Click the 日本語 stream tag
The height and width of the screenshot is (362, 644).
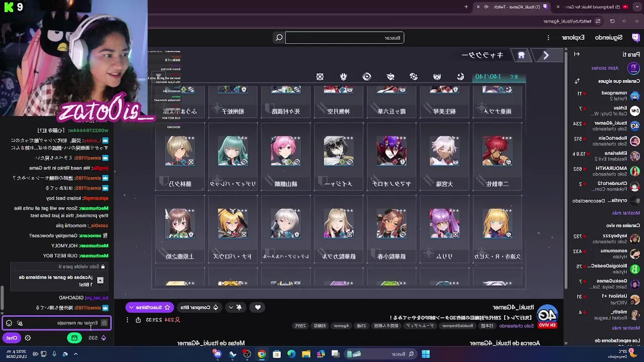pyautogui.click(x=487, y=326)
